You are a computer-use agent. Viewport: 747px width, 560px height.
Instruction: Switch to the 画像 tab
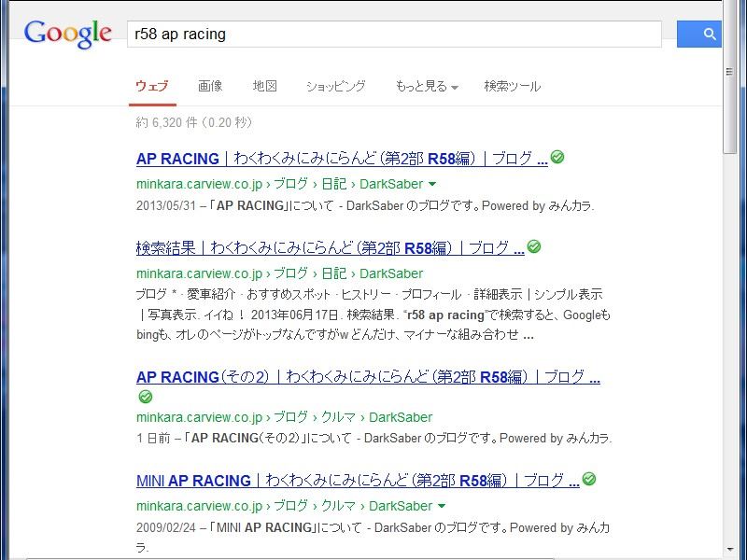[x=210, y=86]
